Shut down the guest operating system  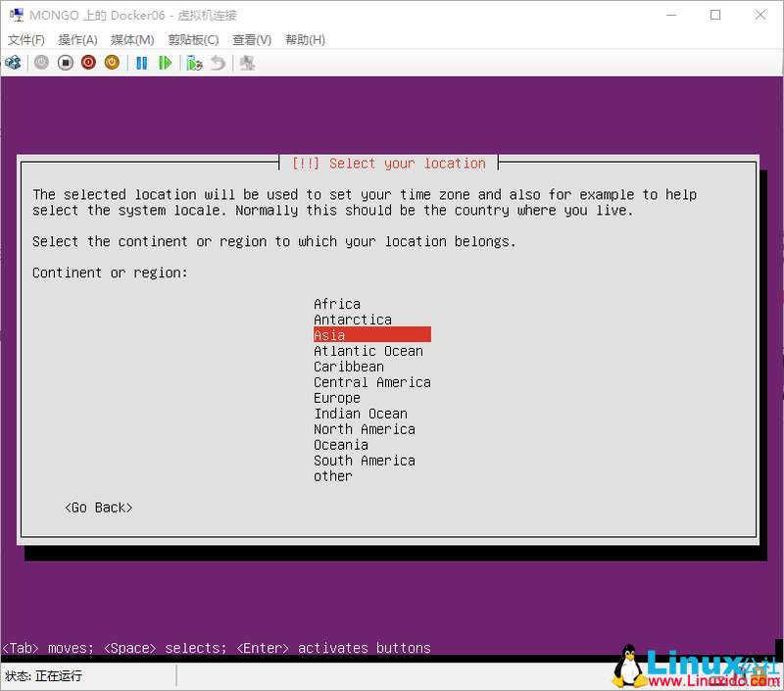(88, 61)
